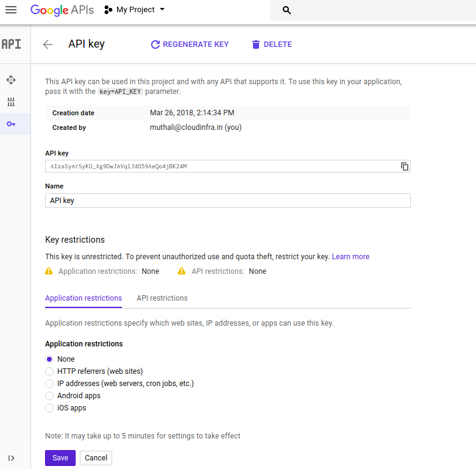Click the 'API key' page title
Screen dimensions: 476x469
87,44
